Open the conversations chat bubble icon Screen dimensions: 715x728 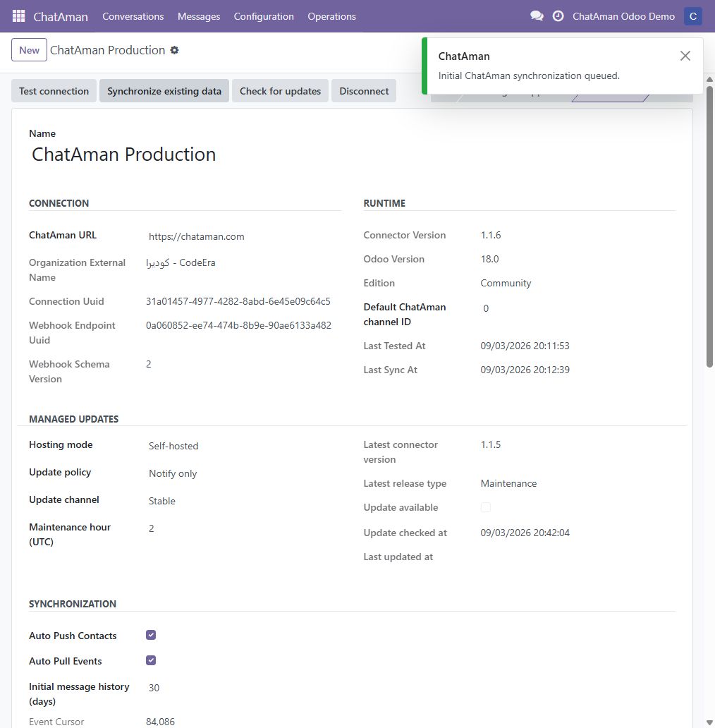tap(537, 16)
